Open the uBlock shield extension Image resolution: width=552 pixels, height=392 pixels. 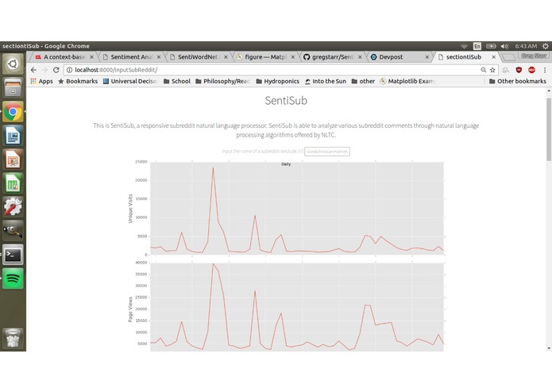pos(519,70)
